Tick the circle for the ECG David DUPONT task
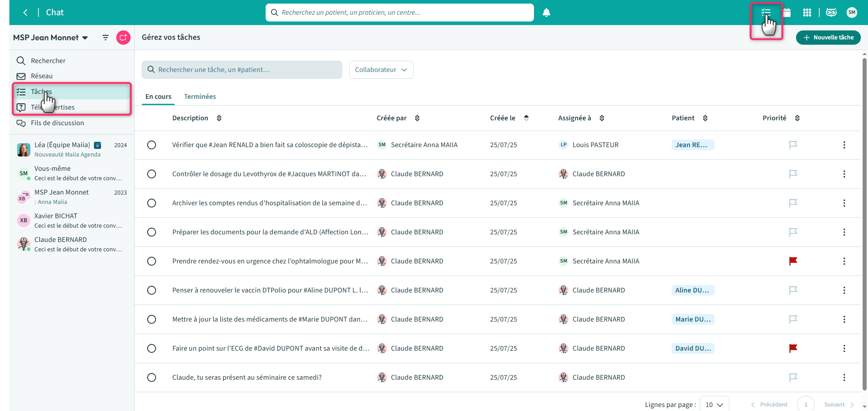The image size is (868, 411). [x=152, y=348]
